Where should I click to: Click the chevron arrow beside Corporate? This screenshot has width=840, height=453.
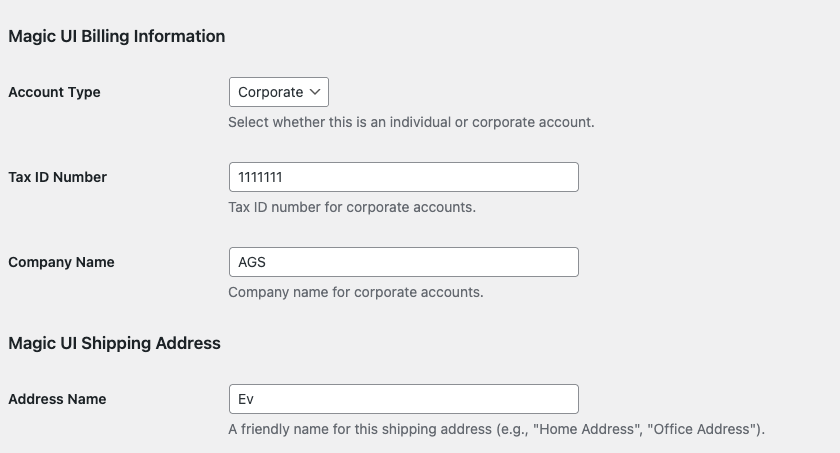click(316, 92)
